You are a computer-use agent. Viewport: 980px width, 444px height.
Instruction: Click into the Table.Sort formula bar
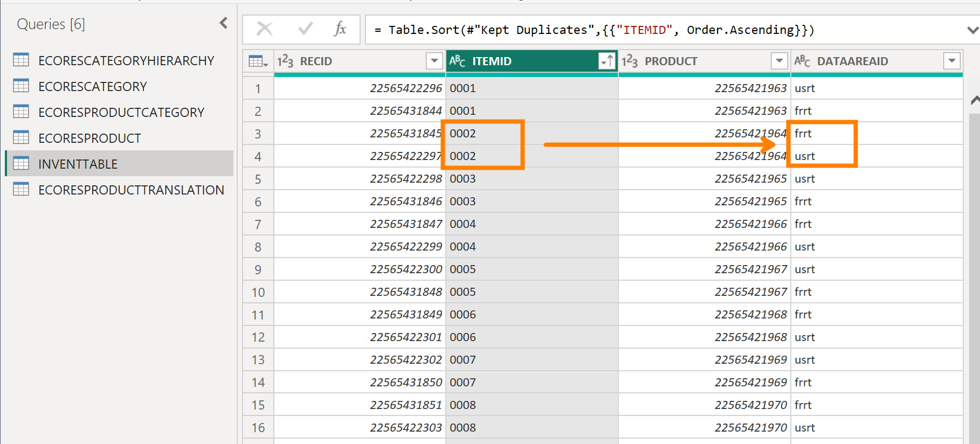pyautogui.click(x=666, y=30)
